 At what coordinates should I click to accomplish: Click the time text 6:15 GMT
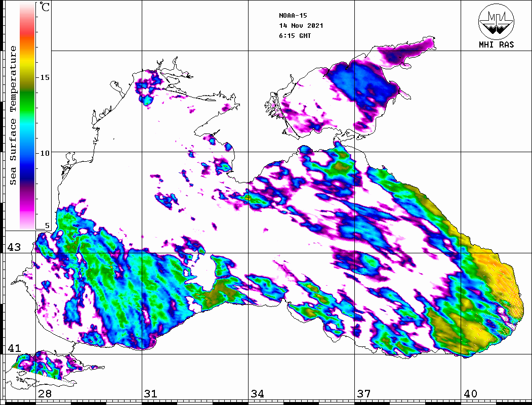tap(295, 35)
